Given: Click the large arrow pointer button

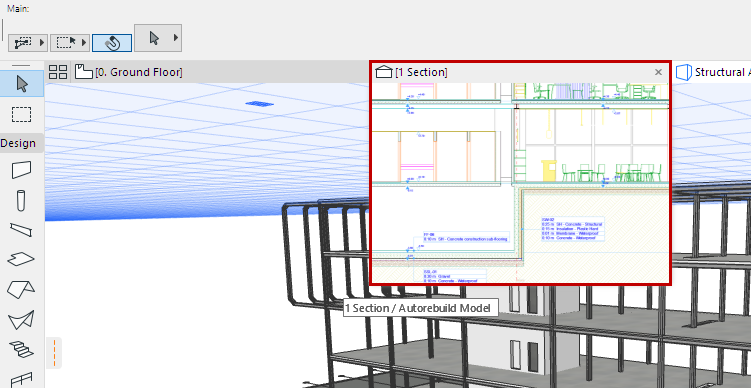Looking at the screenshot, I should pyautogui.click(x=154, y=37).
